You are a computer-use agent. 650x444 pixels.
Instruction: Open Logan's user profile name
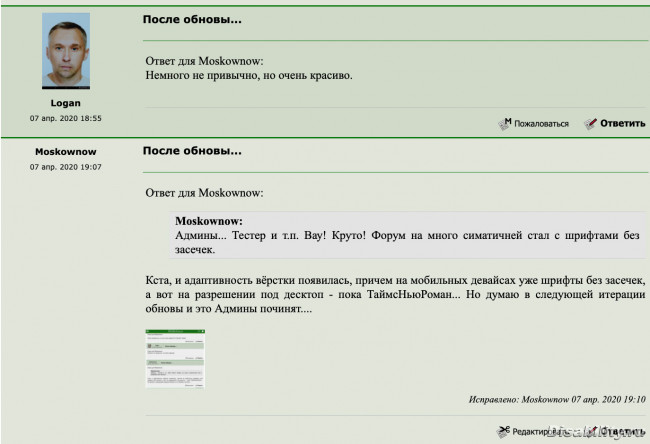65,103
